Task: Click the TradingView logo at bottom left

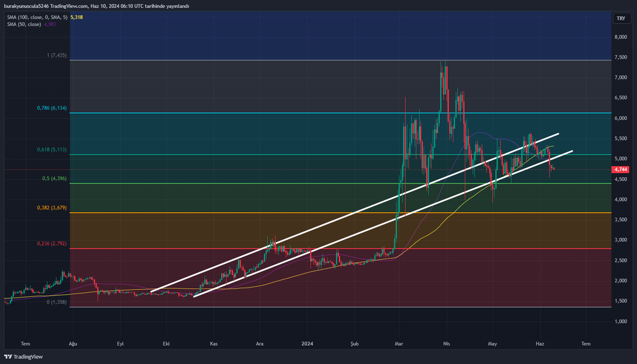Action: coord(23,357)
